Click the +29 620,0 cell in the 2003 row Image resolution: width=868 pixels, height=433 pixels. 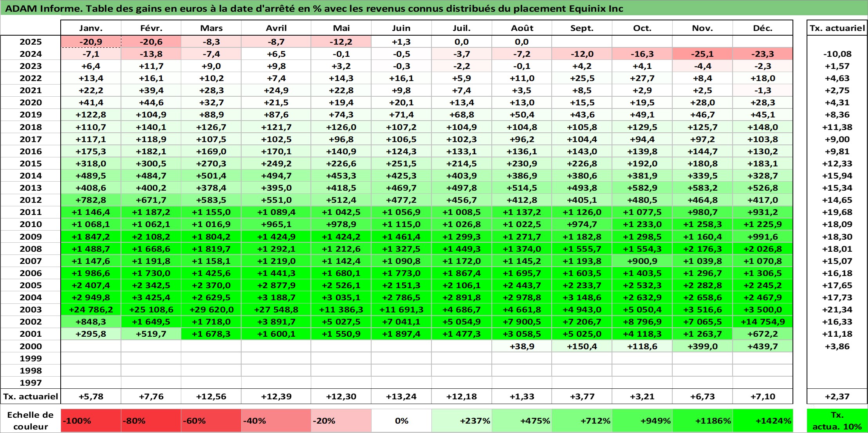(x=211, y=310)
